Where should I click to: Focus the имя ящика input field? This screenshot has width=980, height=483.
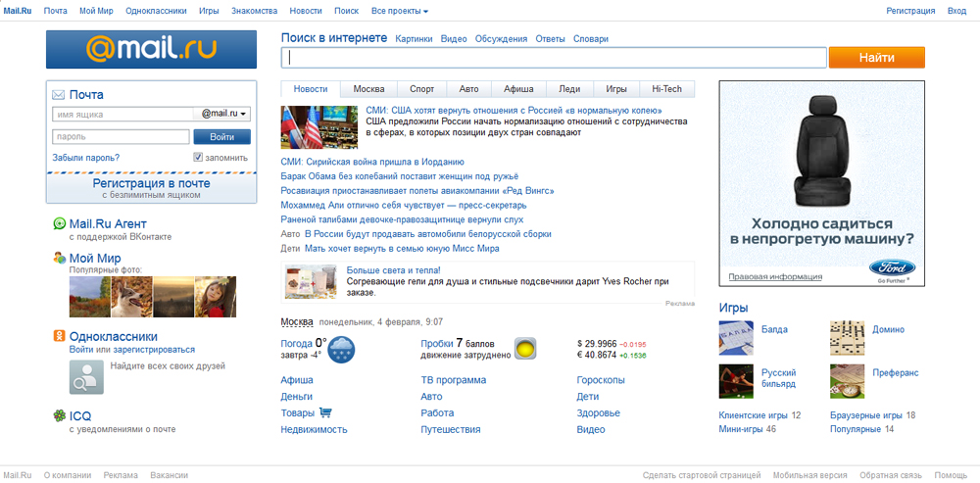tap(123, 115)
